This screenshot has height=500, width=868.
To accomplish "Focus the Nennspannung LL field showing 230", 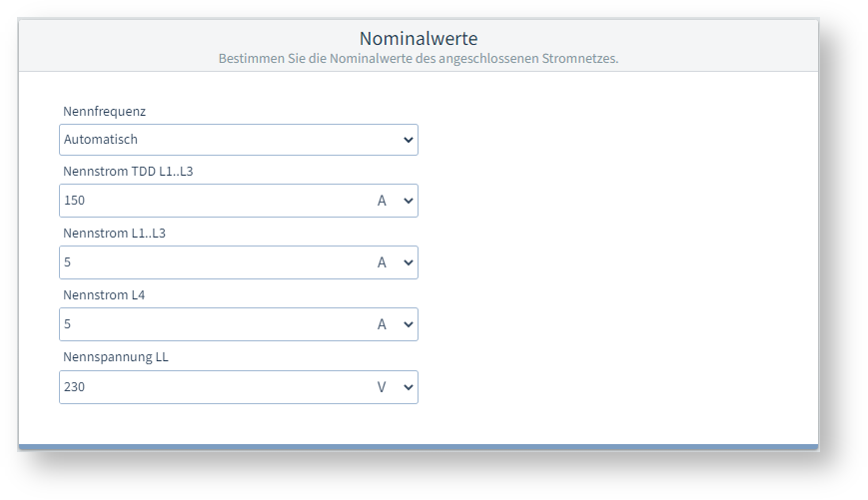I will (x=210, y=387).
